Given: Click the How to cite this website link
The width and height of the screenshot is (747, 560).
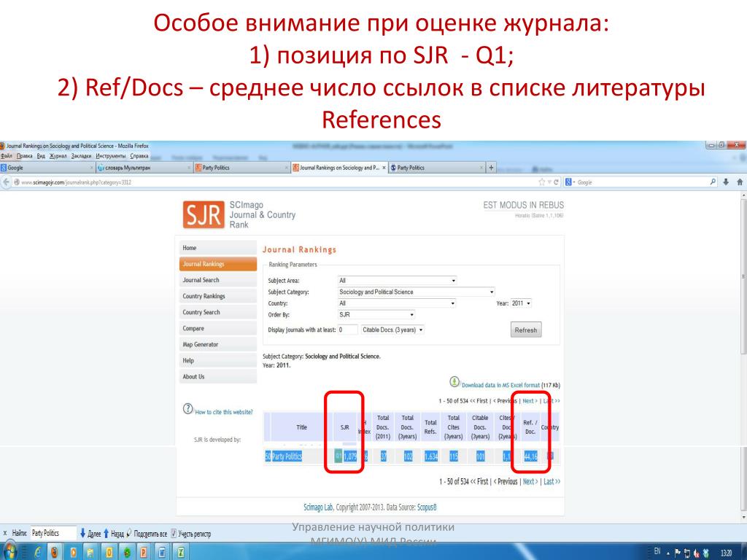Looking at the screenshot, I should (224, 412).
